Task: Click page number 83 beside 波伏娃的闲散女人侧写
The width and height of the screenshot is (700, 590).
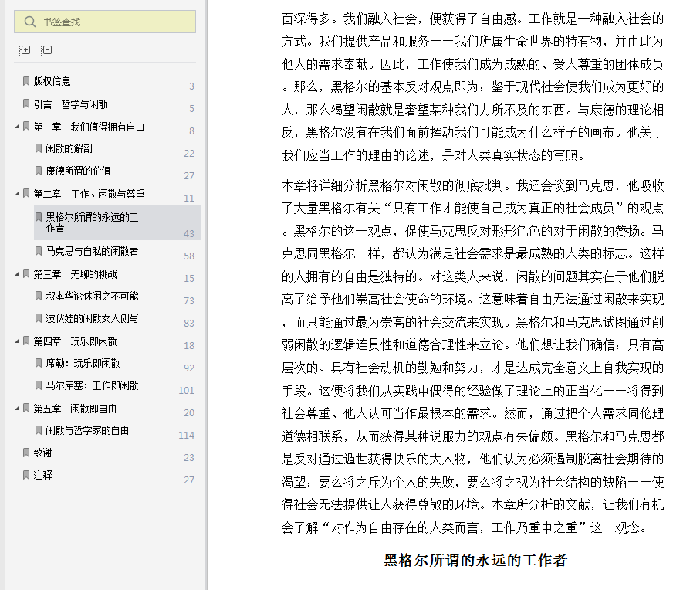Action: click(x=189, y=323)
